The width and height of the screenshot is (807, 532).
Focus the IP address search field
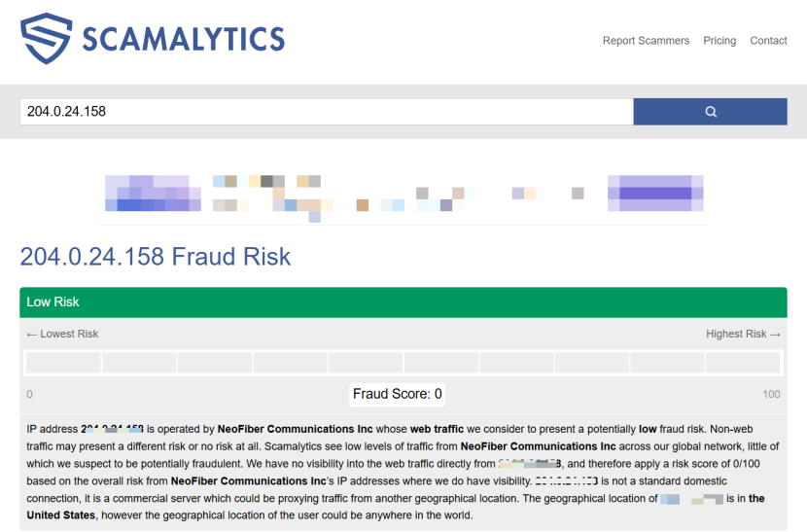[326, 112]
